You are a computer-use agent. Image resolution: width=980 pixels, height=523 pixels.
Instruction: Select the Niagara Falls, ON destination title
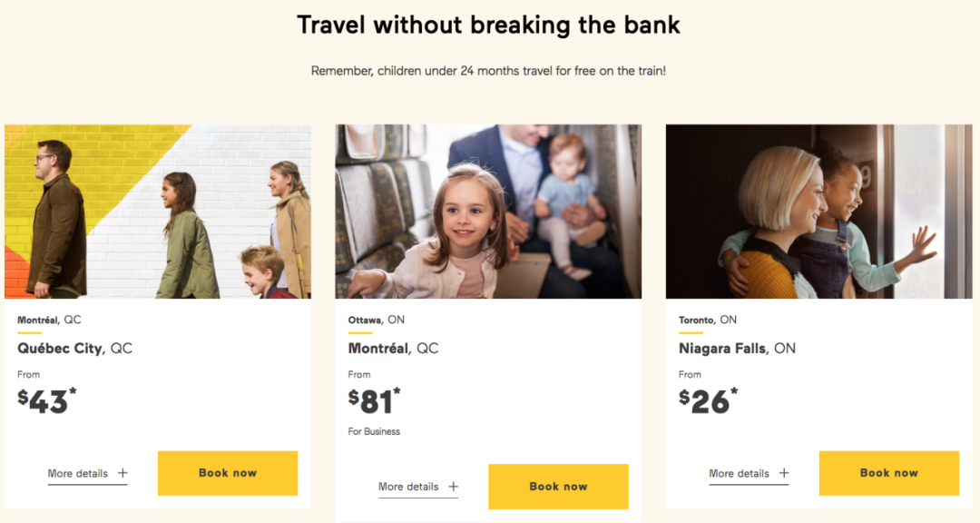737,349
